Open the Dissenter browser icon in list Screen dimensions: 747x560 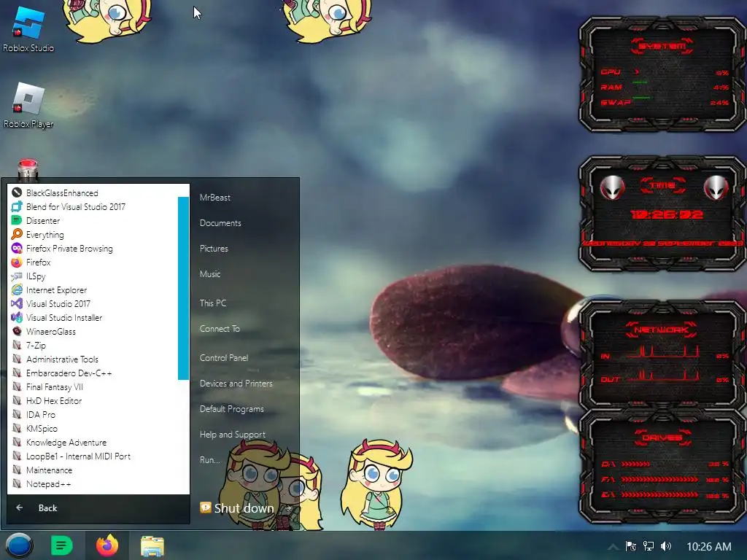tap(17, 220)
